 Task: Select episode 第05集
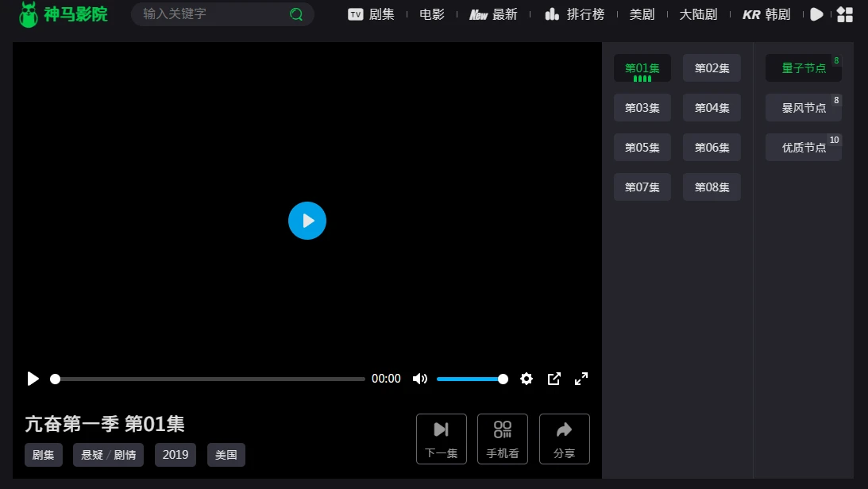point(642,148)
